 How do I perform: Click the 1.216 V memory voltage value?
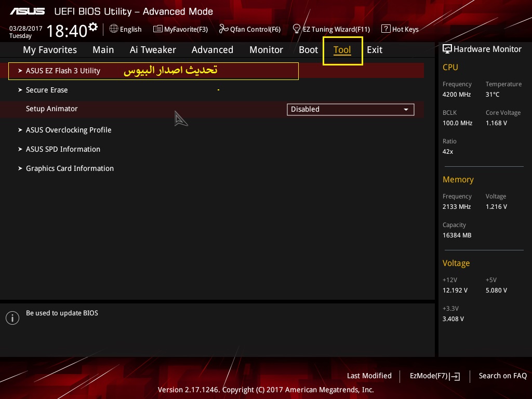pyautogui.click(x=496, y=206)
